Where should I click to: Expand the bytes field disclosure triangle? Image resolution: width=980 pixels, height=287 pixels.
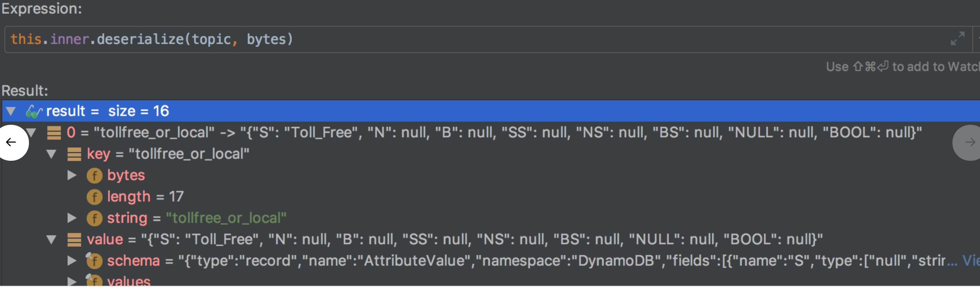pos(72,175)
